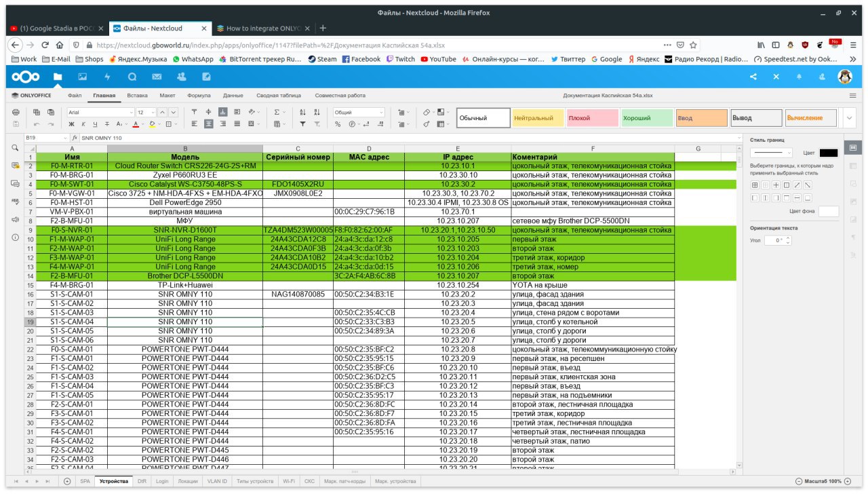This screenshot has height=494, width=868.
Task: Sort descending
Action: point(317,112)
